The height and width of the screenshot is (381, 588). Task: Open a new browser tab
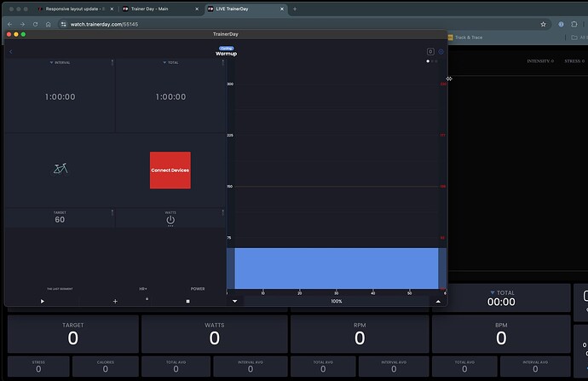295,9
